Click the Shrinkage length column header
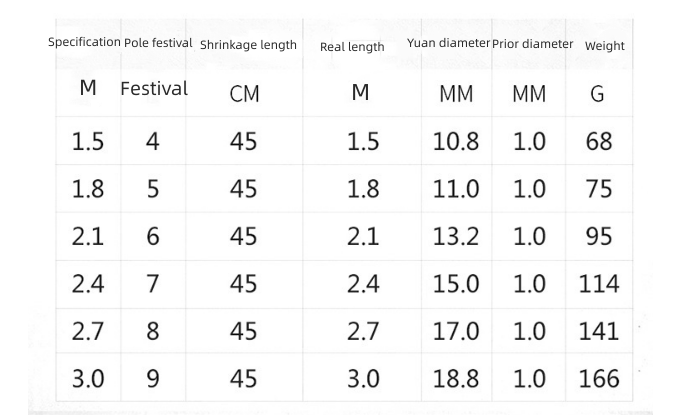Image resolution: width=697 pixels, height=415 pixels. [x=248, y=45]
